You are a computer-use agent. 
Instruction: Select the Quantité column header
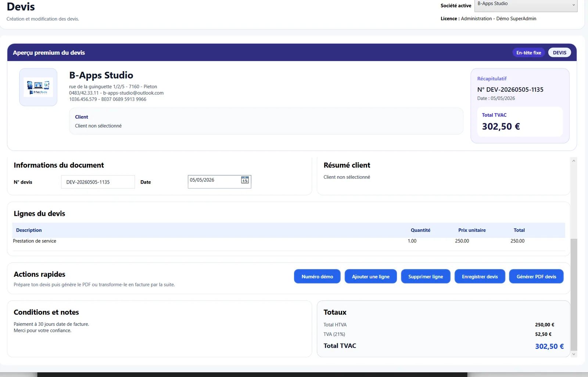420,230
